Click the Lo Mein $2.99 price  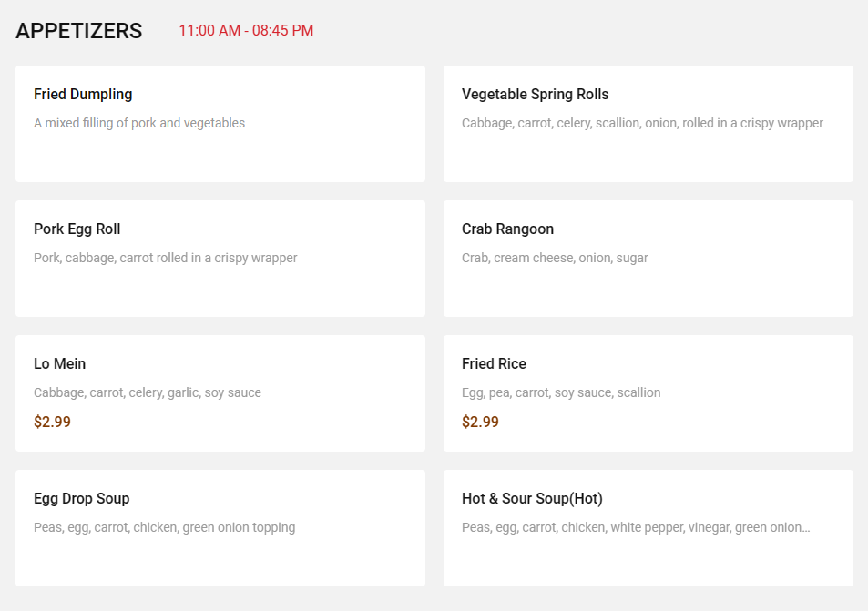(x=52, y=422)
